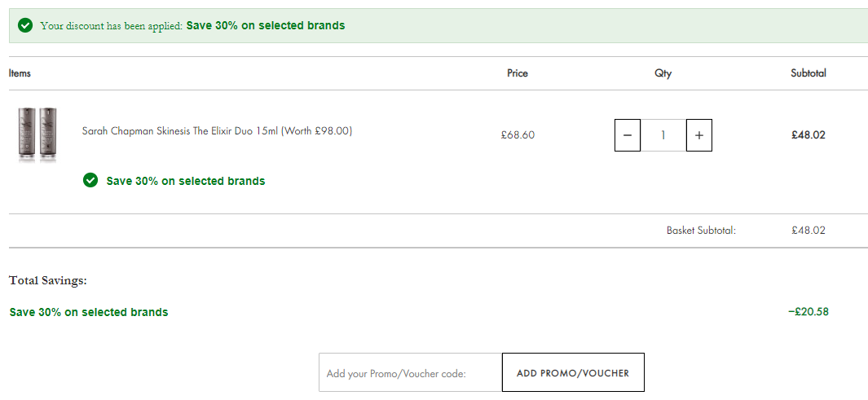Click the item price £68.60

[518, 135]
